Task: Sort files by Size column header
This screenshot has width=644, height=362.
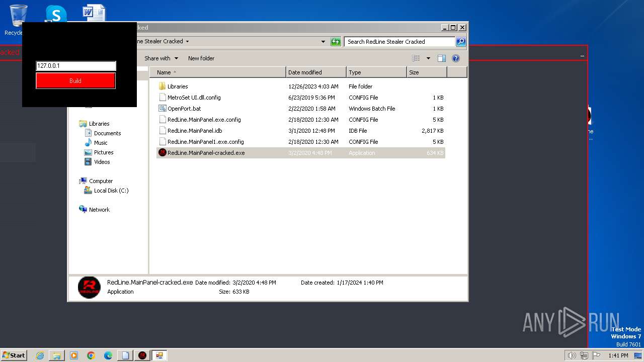Action: point(427,72)
